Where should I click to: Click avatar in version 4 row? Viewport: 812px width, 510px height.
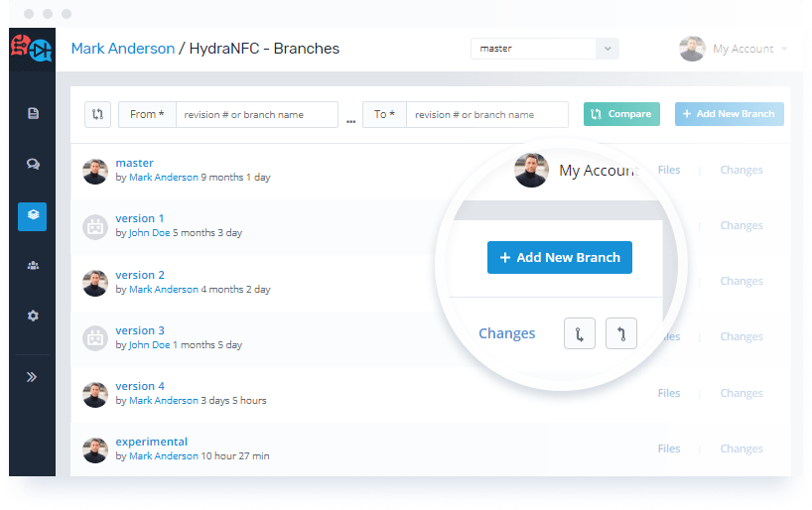[95, 395]
